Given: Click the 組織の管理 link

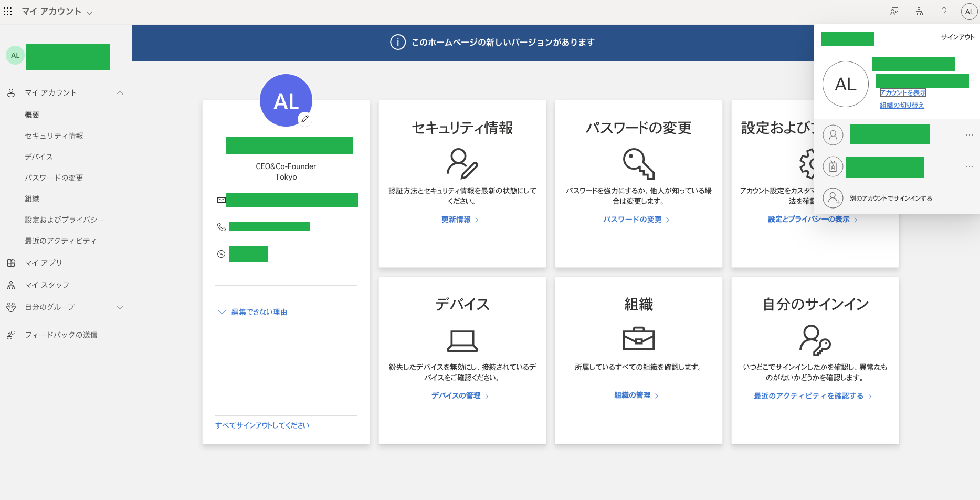Looking at the screenshot, I should pyautogui.click(x=637, y=395).
